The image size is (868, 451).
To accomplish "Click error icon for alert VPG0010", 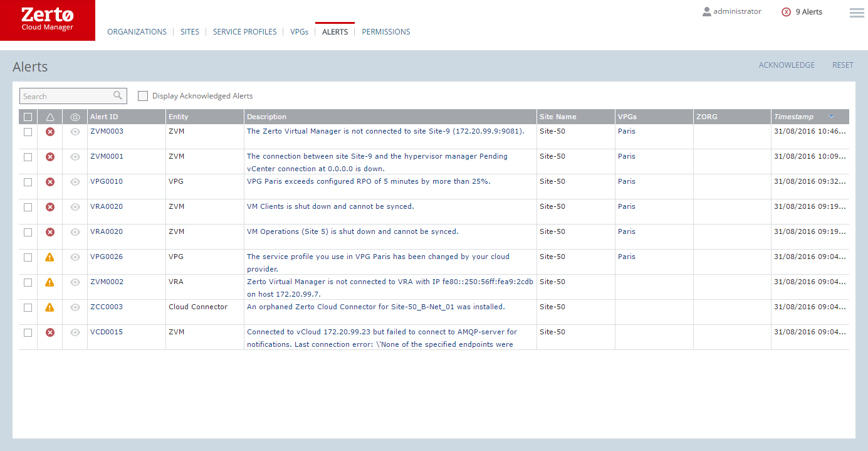I will click(x=50, y=182).
